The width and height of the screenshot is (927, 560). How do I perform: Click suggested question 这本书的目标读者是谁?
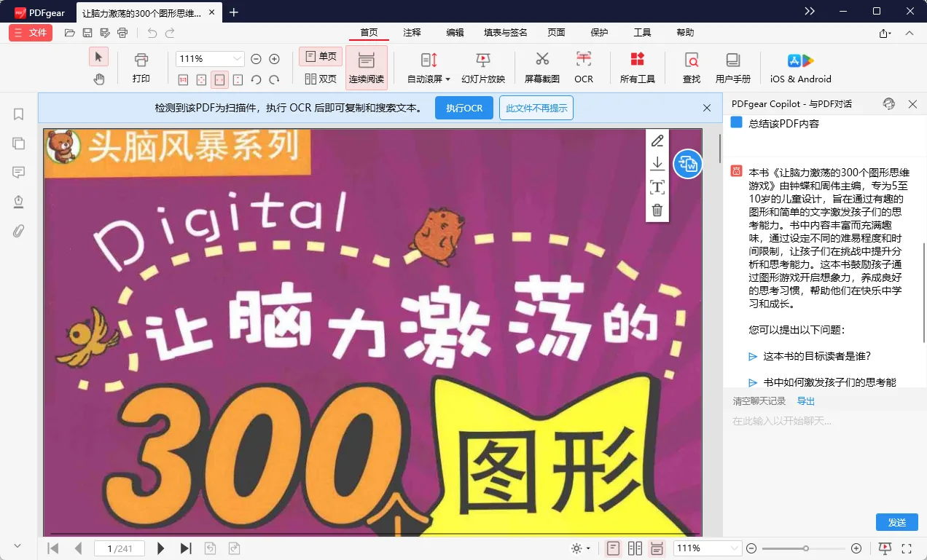[x=817, y=356]
